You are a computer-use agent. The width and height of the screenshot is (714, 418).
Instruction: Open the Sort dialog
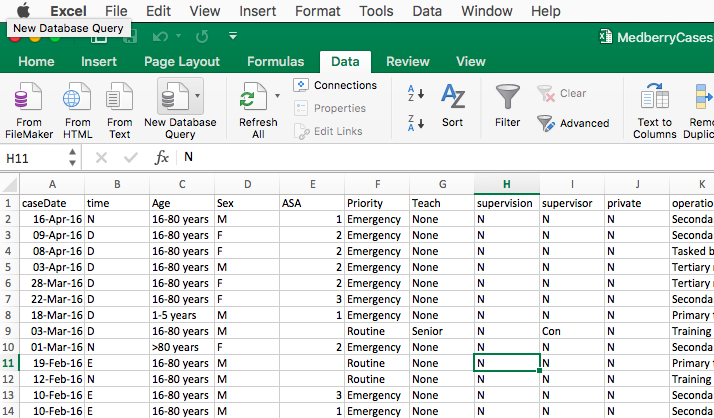click(453, 106)
